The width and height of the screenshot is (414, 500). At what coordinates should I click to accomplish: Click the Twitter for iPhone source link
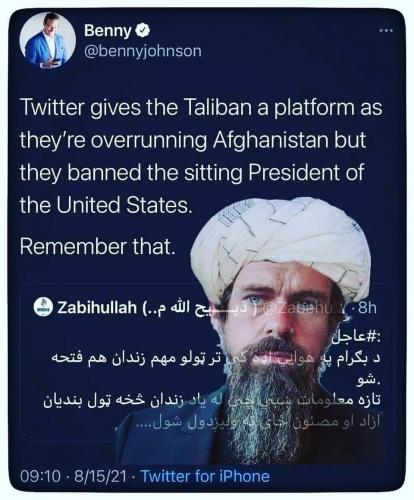coord(205,476)
